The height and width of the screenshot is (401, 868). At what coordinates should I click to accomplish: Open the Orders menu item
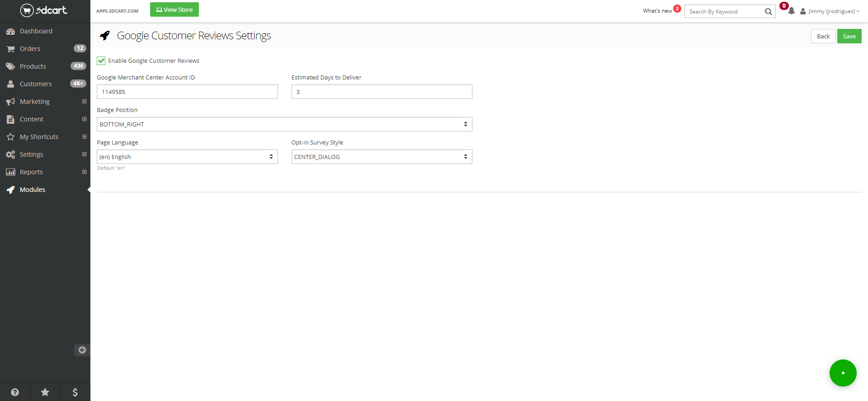pyautogui.click(x=30, y=49)
